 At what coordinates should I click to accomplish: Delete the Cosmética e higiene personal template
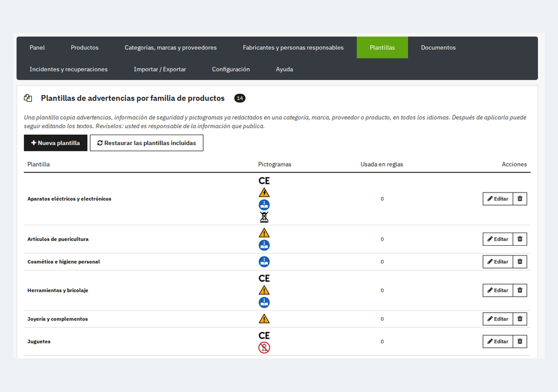tap(520, 262)
